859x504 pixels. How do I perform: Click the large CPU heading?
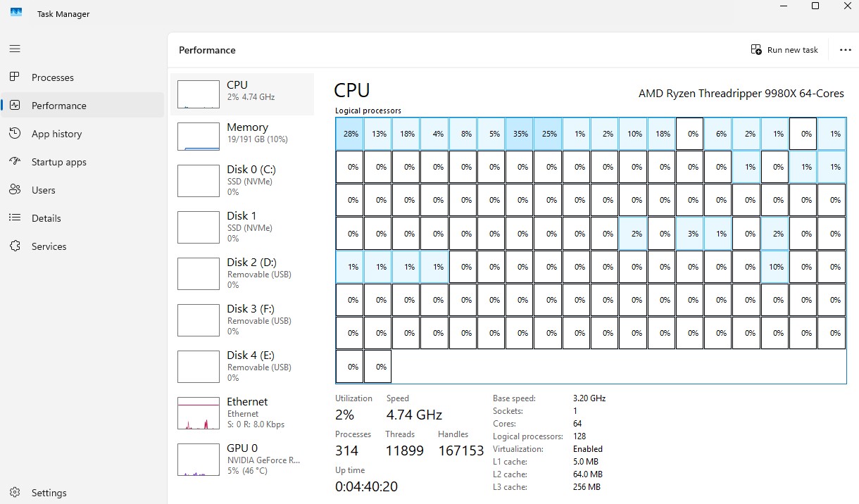pos(351,91)
